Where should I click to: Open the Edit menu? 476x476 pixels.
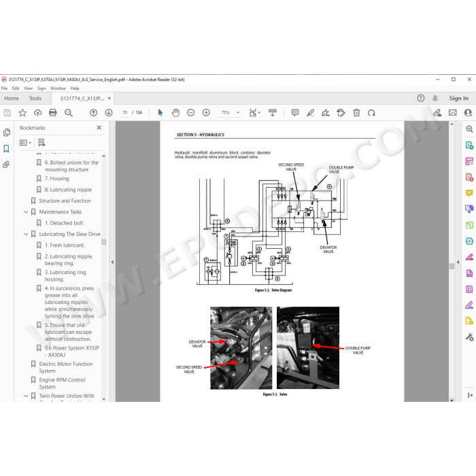point(16,88)
